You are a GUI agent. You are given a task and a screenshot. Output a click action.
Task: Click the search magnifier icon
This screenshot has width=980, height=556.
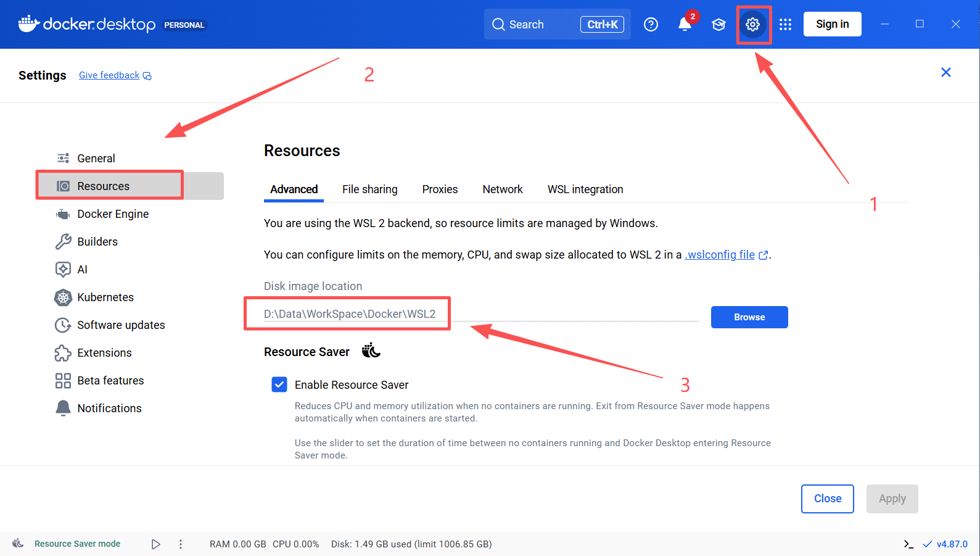[498, 24]
